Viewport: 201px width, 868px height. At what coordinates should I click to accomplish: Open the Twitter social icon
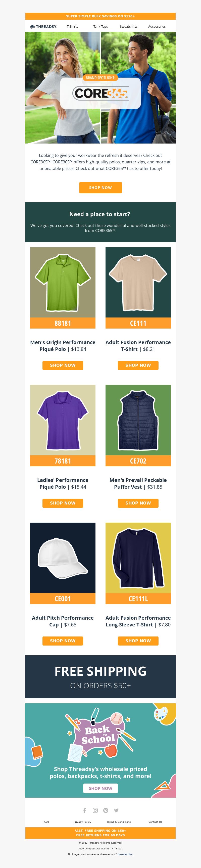point(116,810)
